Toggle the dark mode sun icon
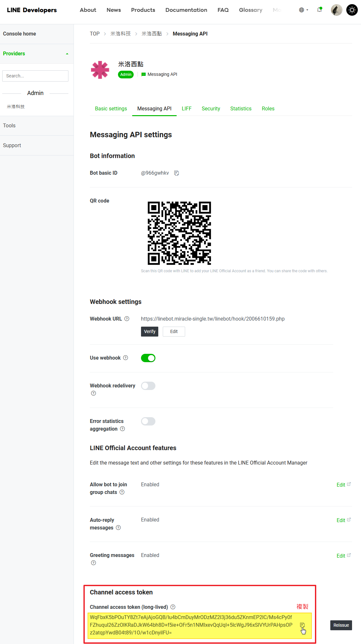The width and height of the screenshot is (361, 644). 352,10
